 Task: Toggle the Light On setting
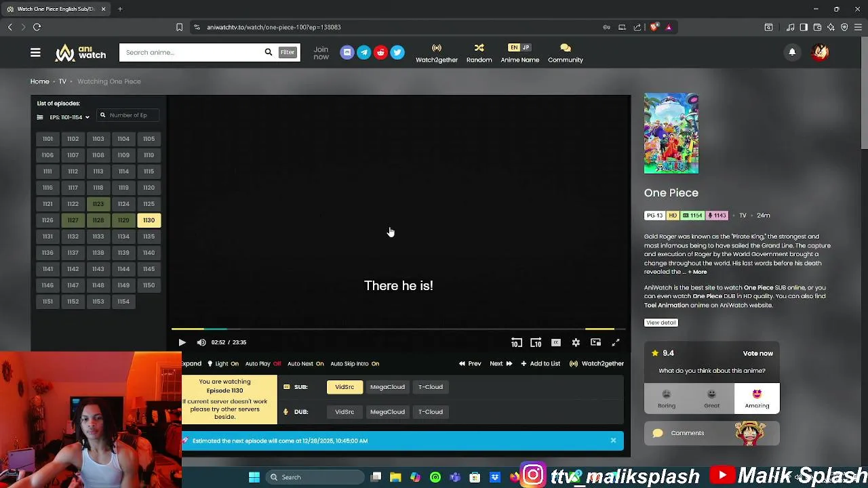[x=223, y=364]
